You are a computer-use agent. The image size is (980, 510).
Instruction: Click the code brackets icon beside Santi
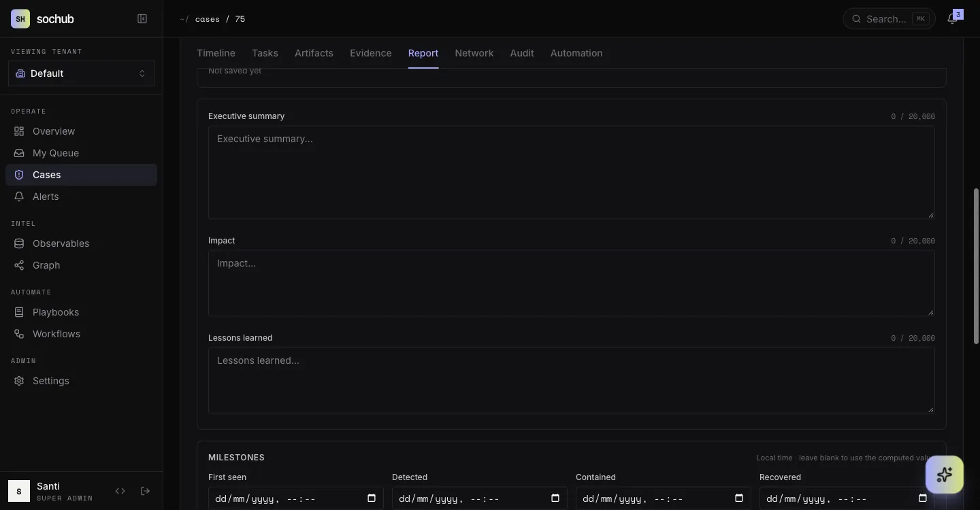coord(120,491)
